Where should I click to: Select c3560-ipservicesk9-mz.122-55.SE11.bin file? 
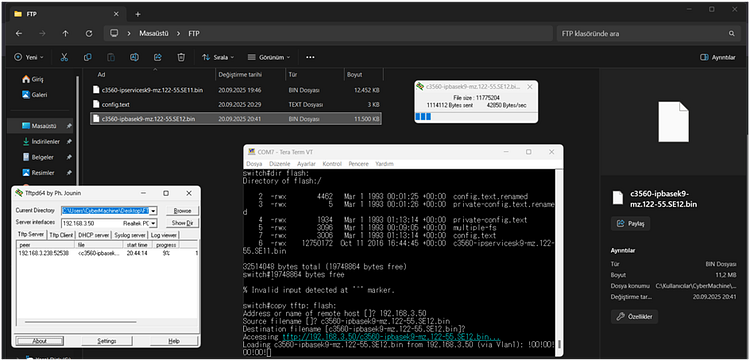[x=236, y=90]
